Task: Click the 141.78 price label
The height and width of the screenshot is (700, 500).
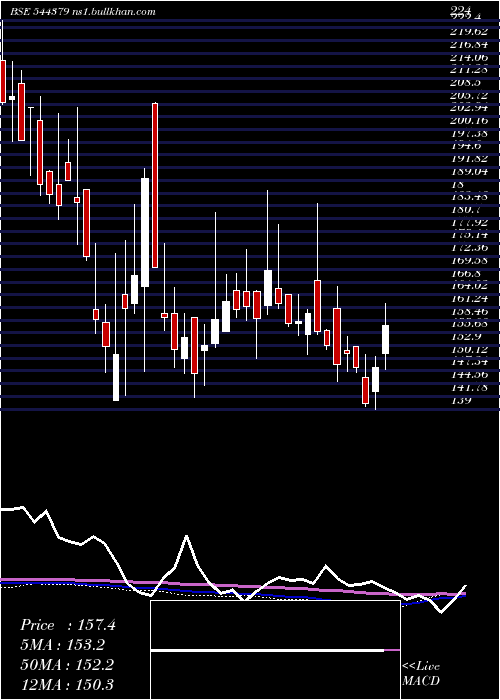Action: 469,386
